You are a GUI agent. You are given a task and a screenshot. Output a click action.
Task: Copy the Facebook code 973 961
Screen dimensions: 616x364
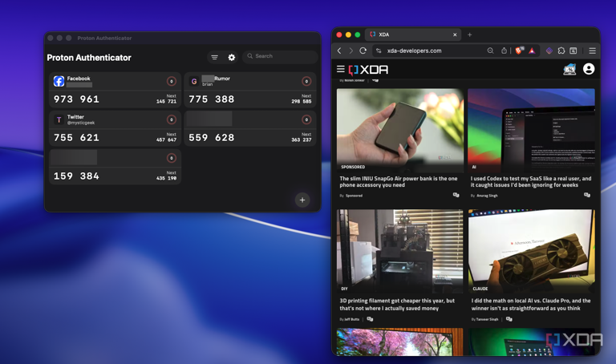click(x=77, y=99)
